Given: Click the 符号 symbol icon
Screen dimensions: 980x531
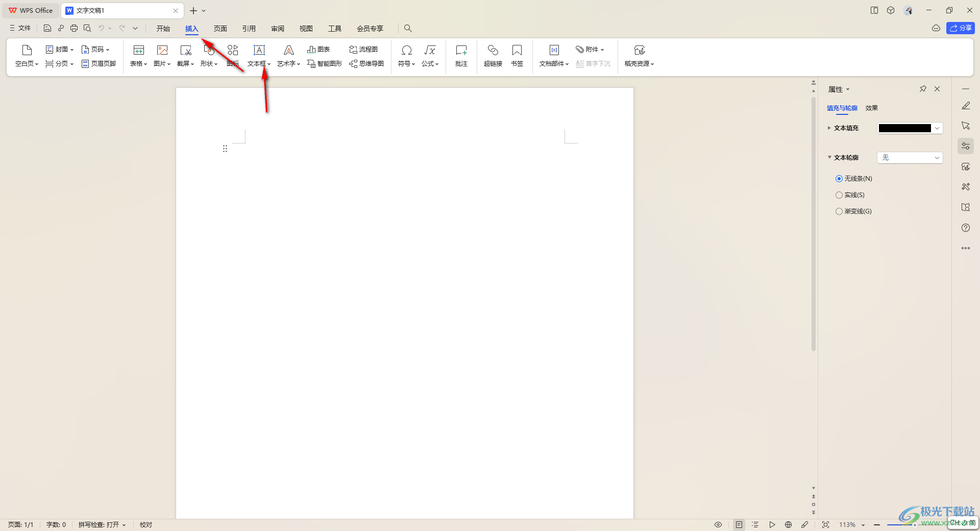Looking at the screenshot, I should point(407,50).
